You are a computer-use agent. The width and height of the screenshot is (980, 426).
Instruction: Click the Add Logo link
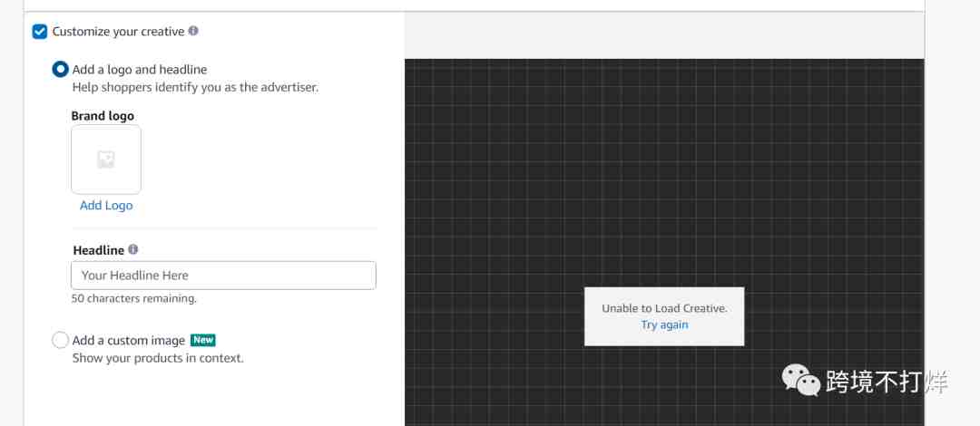click(106, 206)
